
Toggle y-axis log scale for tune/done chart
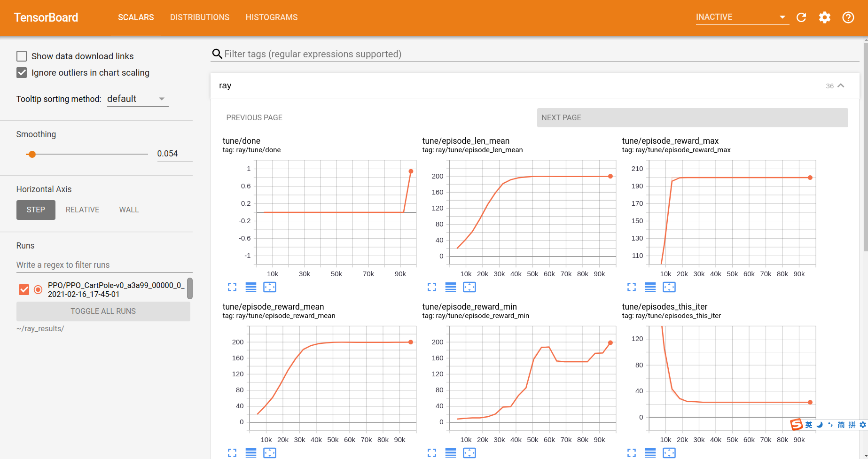(x=251, y=287)
